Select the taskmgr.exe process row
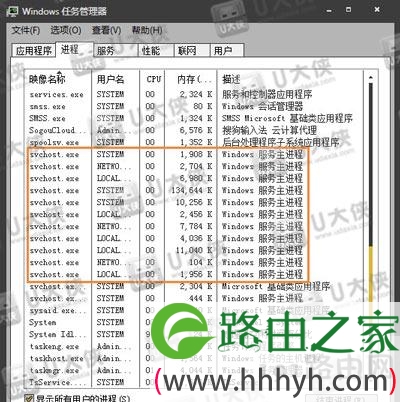 pyautogui.click(x=193, y=370)
